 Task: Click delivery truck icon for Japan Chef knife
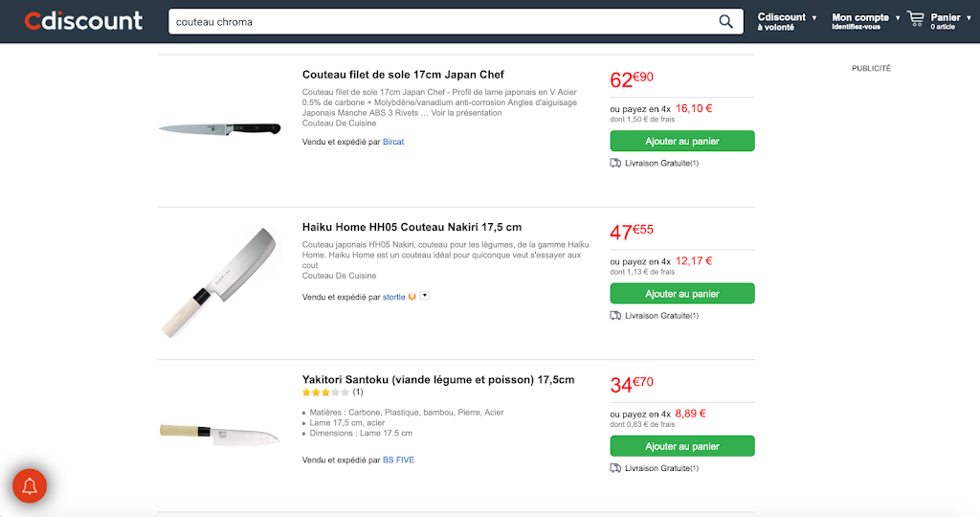click(x=615, y=163)
